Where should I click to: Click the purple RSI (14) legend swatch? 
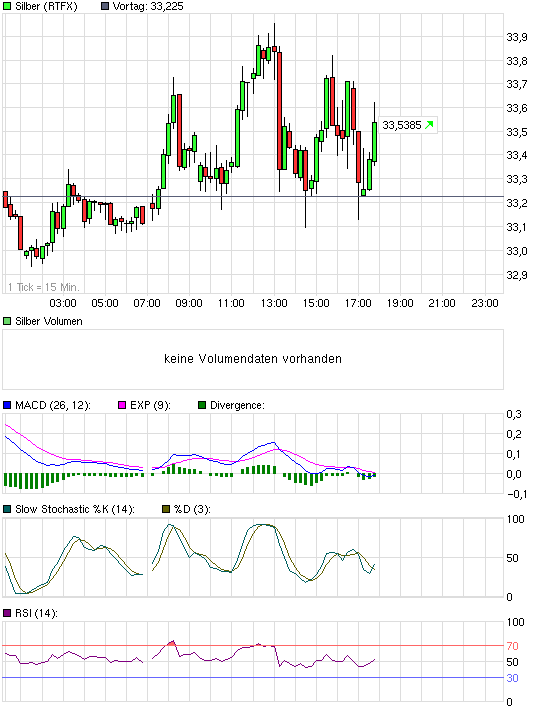[7, 613]
